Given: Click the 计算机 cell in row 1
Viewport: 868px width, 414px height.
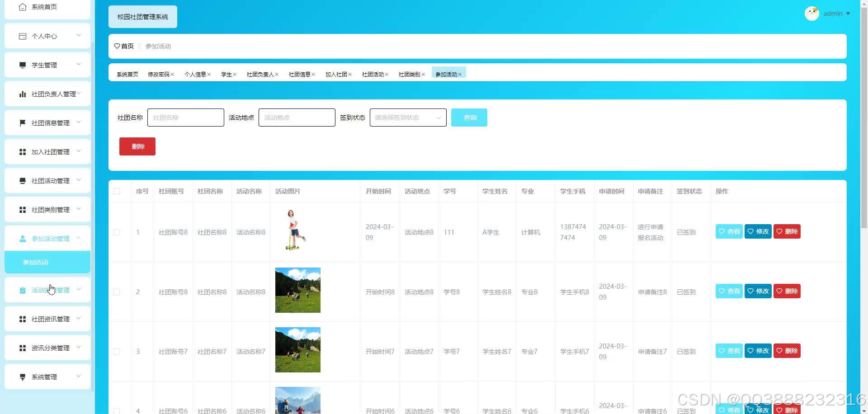Looking at the screenshot, I should pyautogui.click(x=531, y=232).
